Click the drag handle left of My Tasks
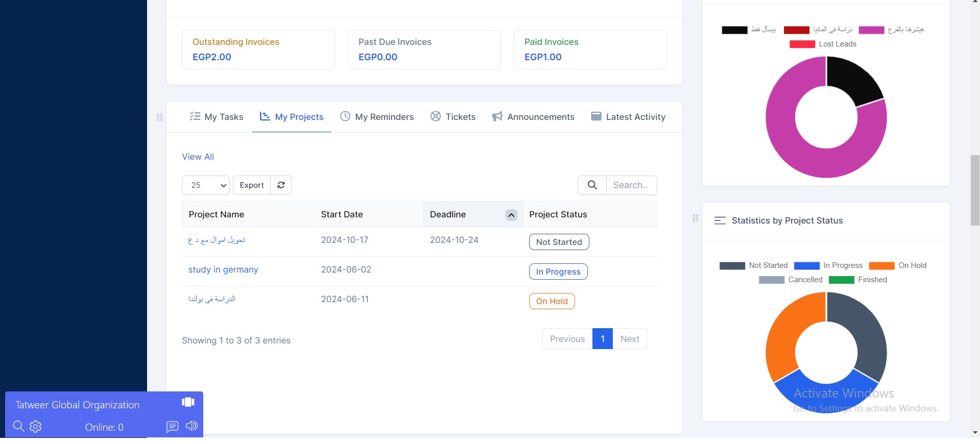The height and width of the screenshot is (444, 980). point(159,117)
